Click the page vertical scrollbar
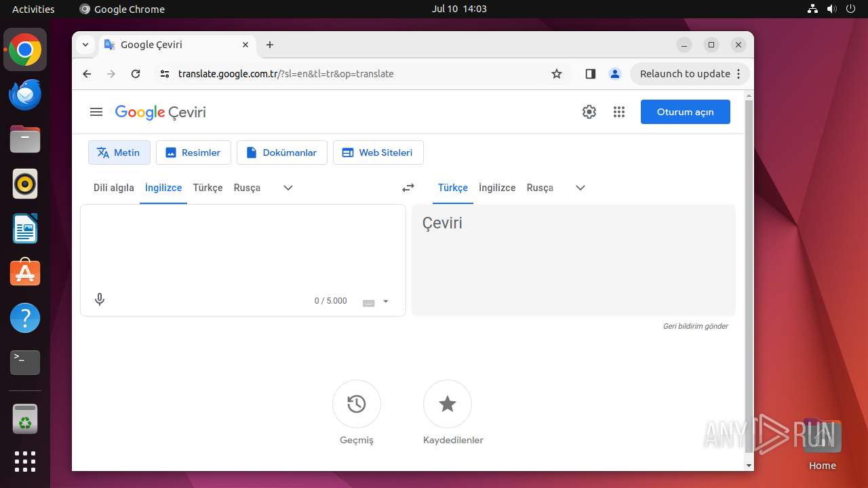 (x=749, y=275)
